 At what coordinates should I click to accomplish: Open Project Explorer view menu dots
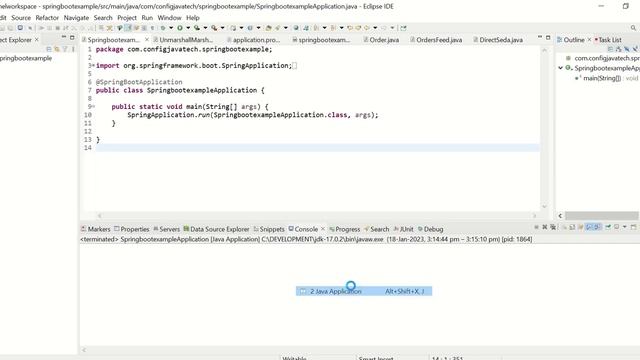[73, 49]
